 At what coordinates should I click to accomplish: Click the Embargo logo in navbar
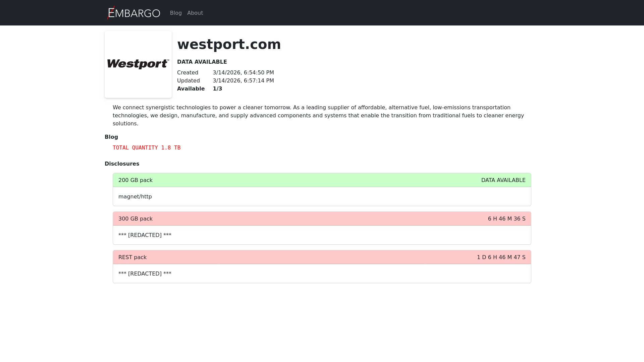point(133,13)
